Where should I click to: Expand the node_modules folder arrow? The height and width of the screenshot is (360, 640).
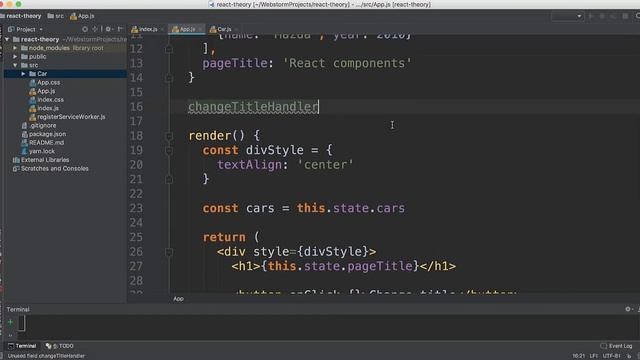[15, 48]
